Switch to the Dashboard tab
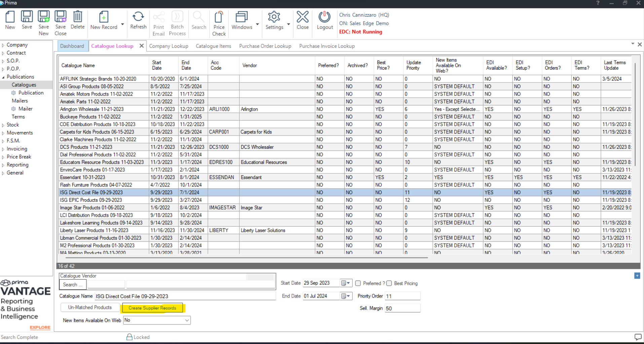This screenshot has height=344, width=644. 72,46
